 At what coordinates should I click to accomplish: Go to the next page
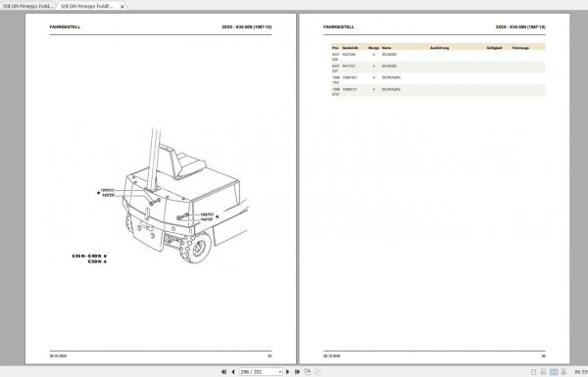point(287,372)
